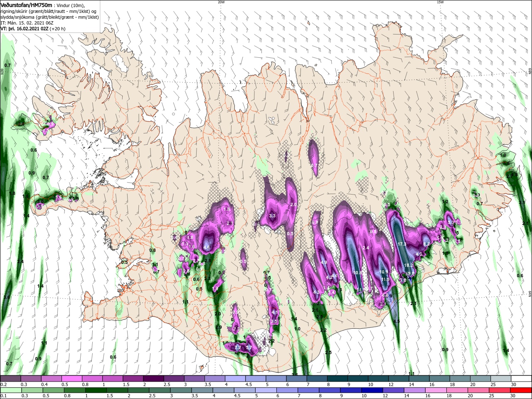Click the '15W' longitude label
Viewport: 532px width, 399px height.
pos(440,2)
